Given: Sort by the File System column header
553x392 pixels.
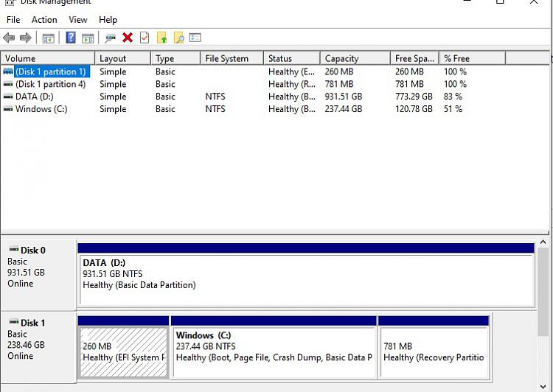Looking at the screenshot, I should [232, 58].
